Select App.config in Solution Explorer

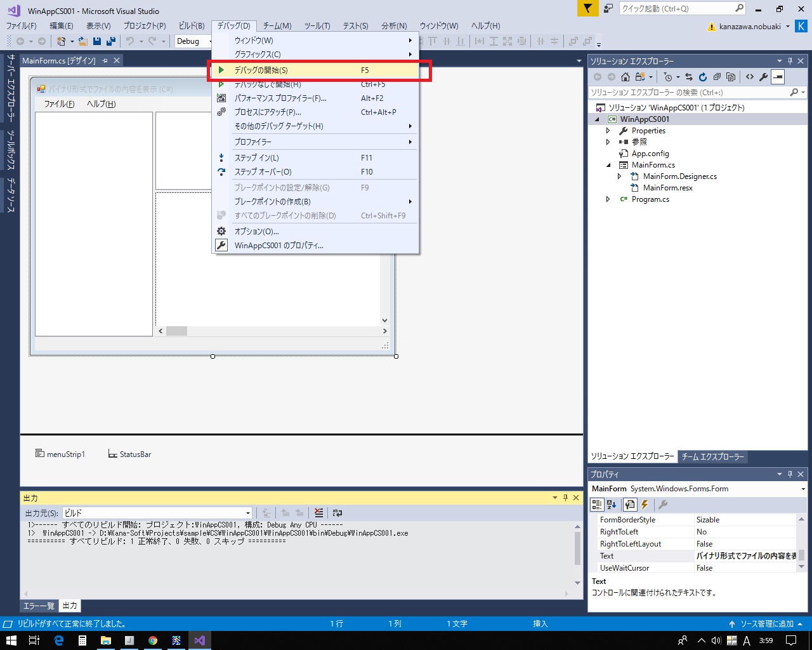(x=650, y=154)
